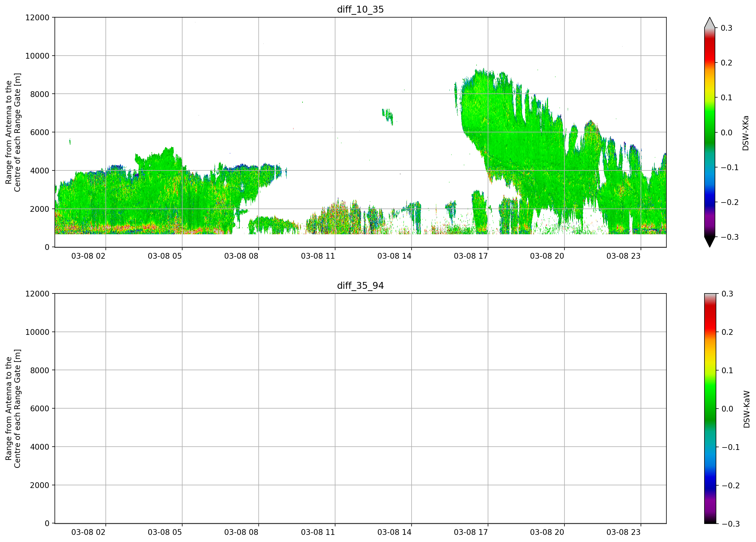756x542 pixels.
Task: Select y-axis tick '12000' on diff_10_35 plot
Action: [37, 18]
